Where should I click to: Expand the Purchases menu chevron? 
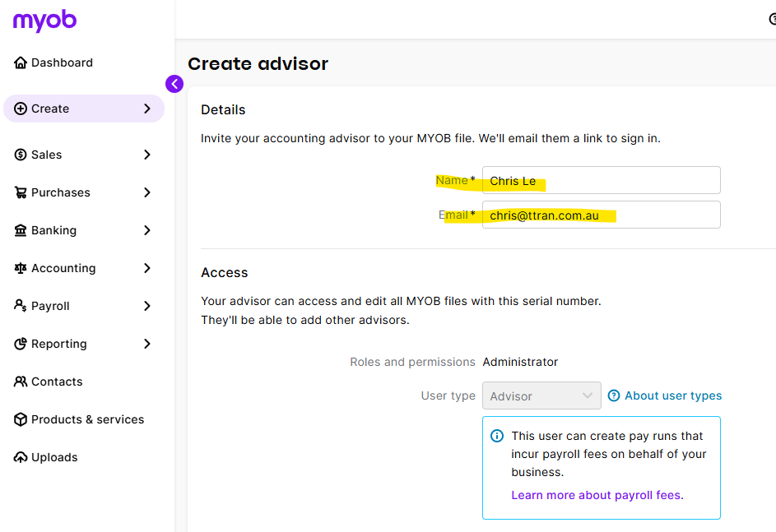147,192
